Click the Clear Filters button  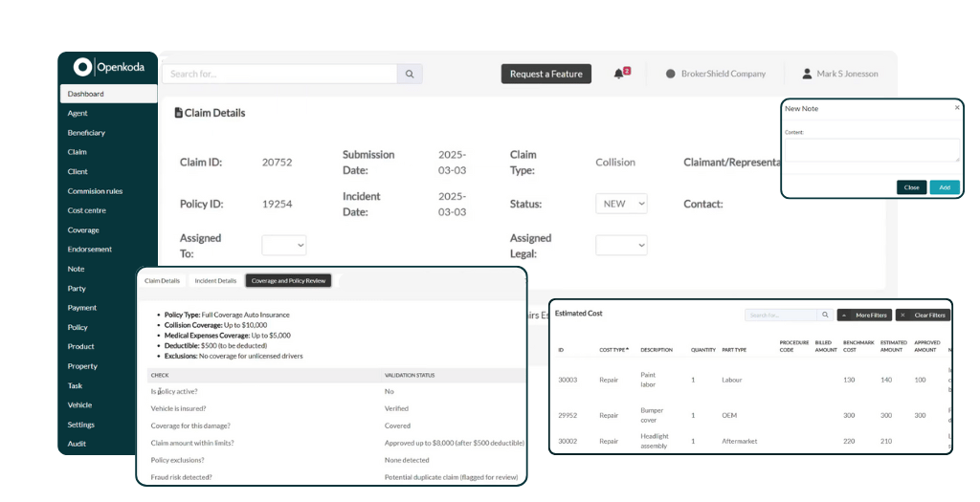point(923,315)
